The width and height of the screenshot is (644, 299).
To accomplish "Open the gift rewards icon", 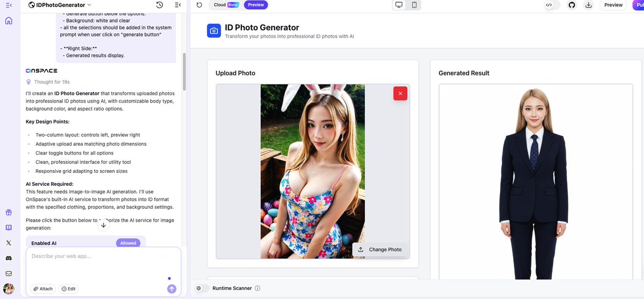I will [9, 213].
